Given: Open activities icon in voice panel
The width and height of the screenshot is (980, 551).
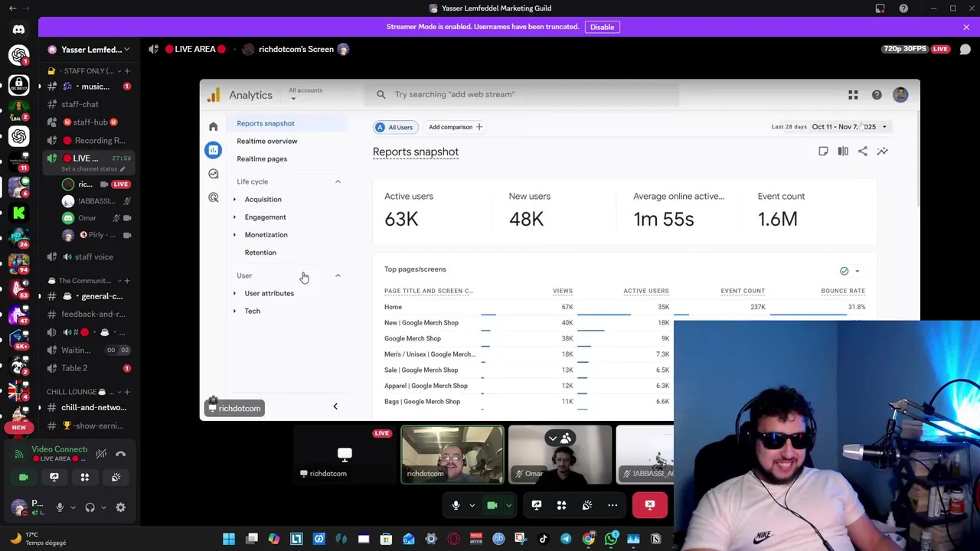Looking at the screenshot, I should [x=84, y=477].
